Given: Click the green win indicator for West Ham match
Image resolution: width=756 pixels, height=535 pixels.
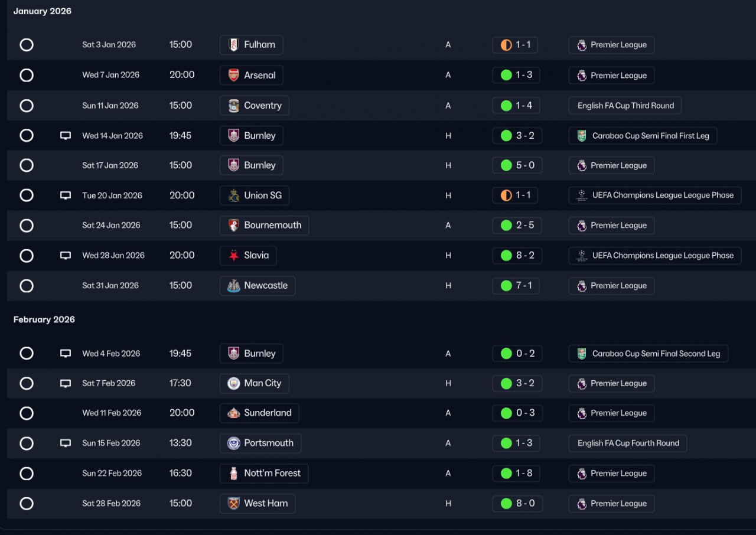Looking at the screenshot, I should (506, 504).
